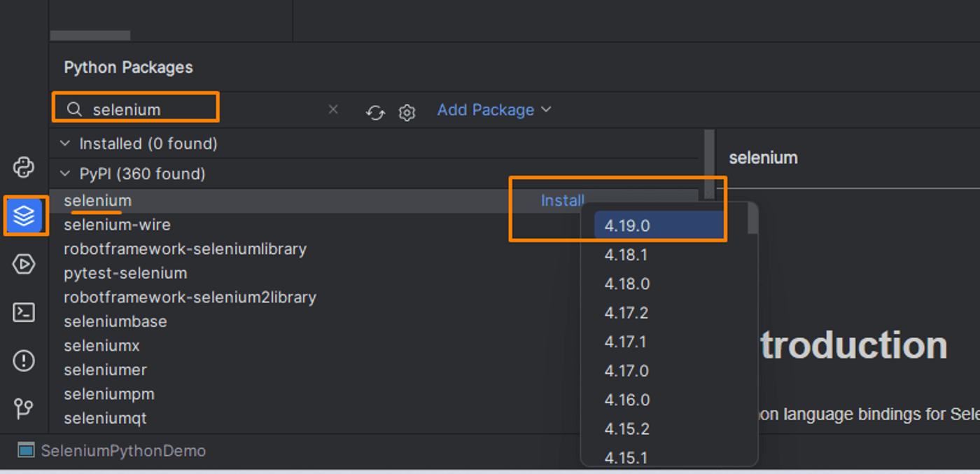
Task: Open the Terminal tool window icon
Action: pyautogui.click(x=24, y=312)
